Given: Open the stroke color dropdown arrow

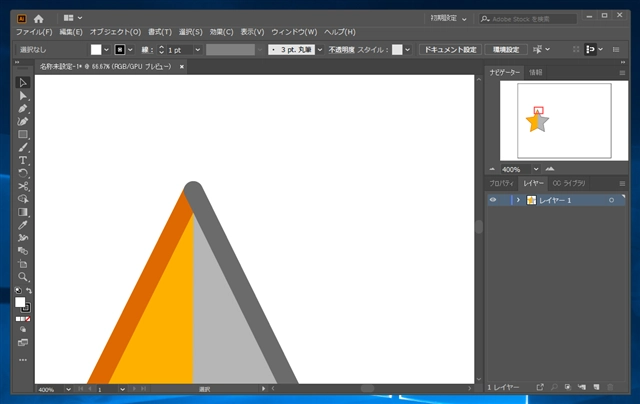Looking at the screenshot, I should pos(130,50).
